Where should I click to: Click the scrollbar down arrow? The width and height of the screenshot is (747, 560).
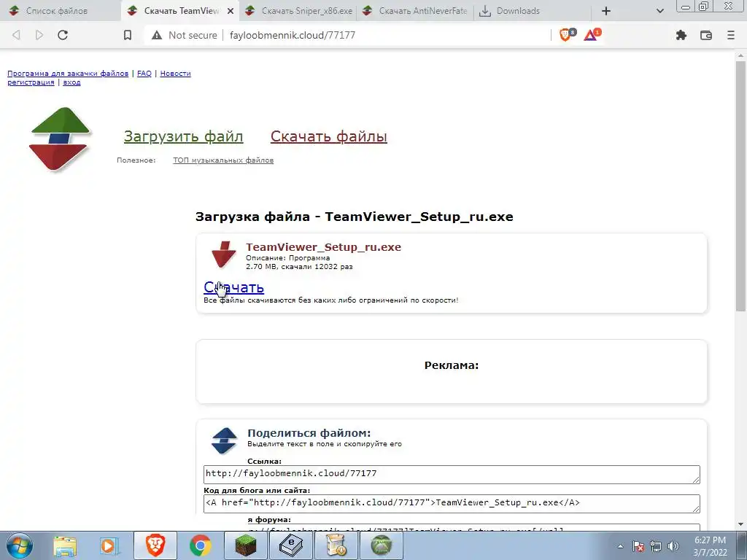tap(741, 524)
